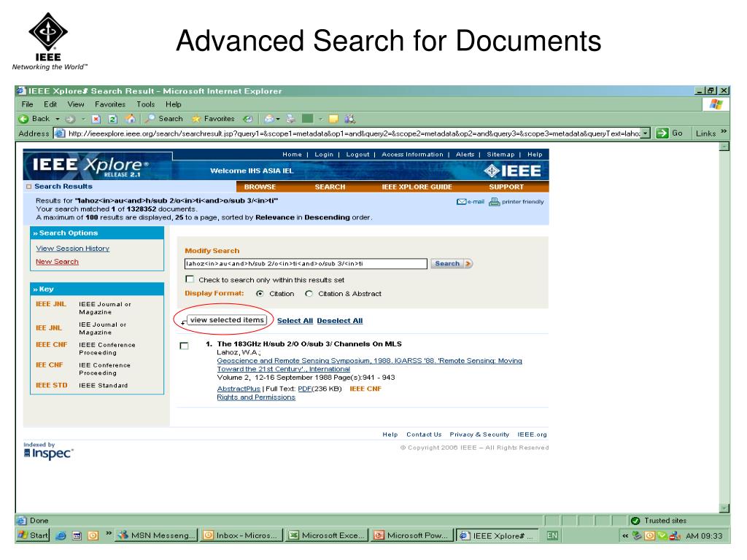This screenshot has height=560, width=747.
Task: Click the e-mail envelope icon on results page
Action: [461, 202]
